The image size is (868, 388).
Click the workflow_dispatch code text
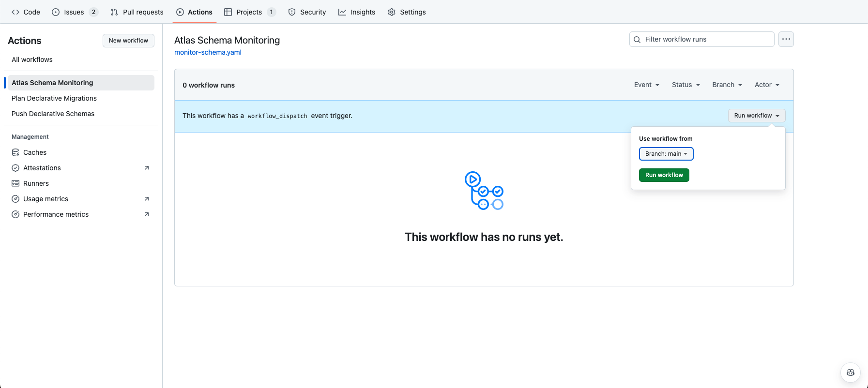point(277,116)
